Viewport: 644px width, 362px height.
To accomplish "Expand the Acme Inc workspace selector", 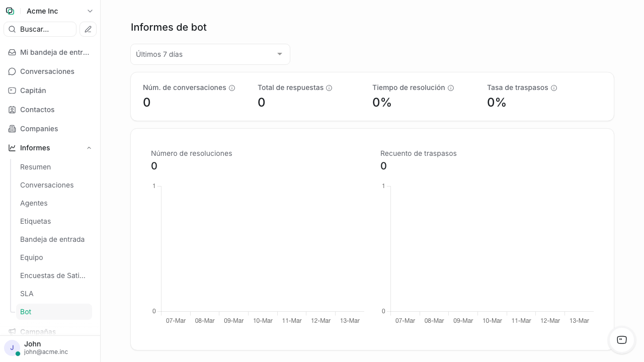I will coord(90,11).
